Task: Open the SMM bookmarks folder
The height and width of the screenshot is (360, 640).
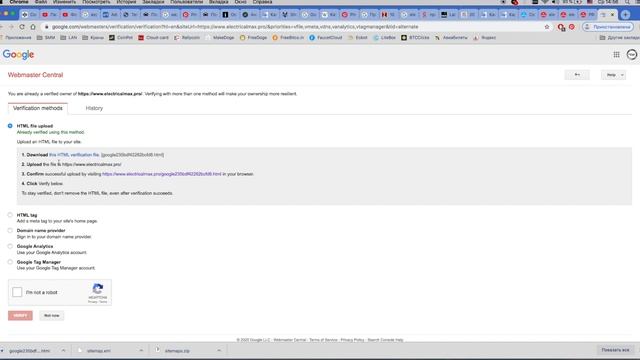Action: 46,38
